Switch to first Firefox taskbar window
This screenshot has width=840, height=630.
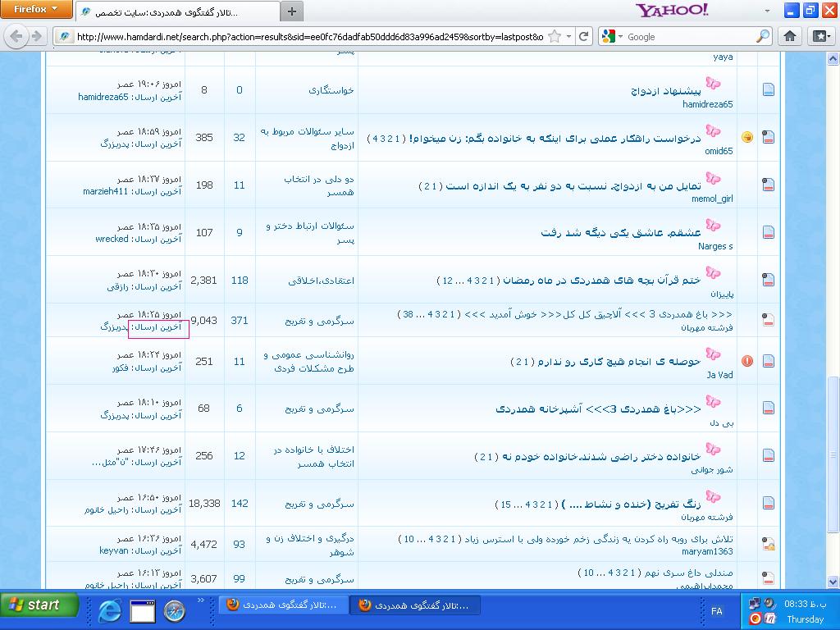[x=283, y=605]
